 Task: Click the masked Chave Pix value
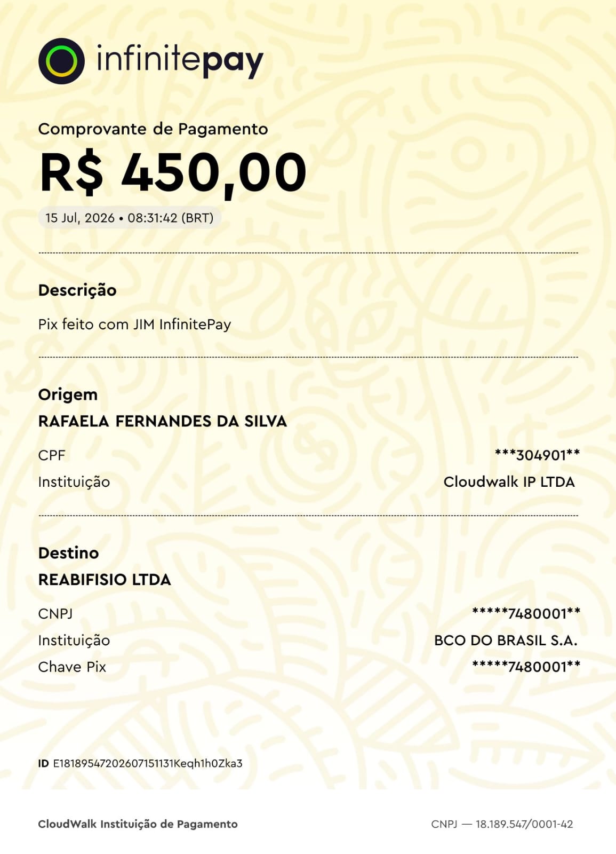click(x=526, y=666)
